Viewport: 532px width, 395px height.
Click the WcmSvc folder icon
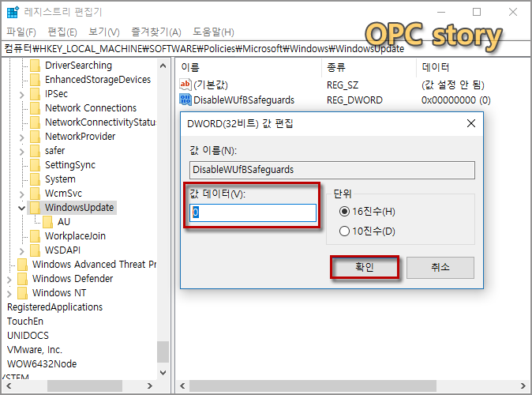[x=35, y=194]
